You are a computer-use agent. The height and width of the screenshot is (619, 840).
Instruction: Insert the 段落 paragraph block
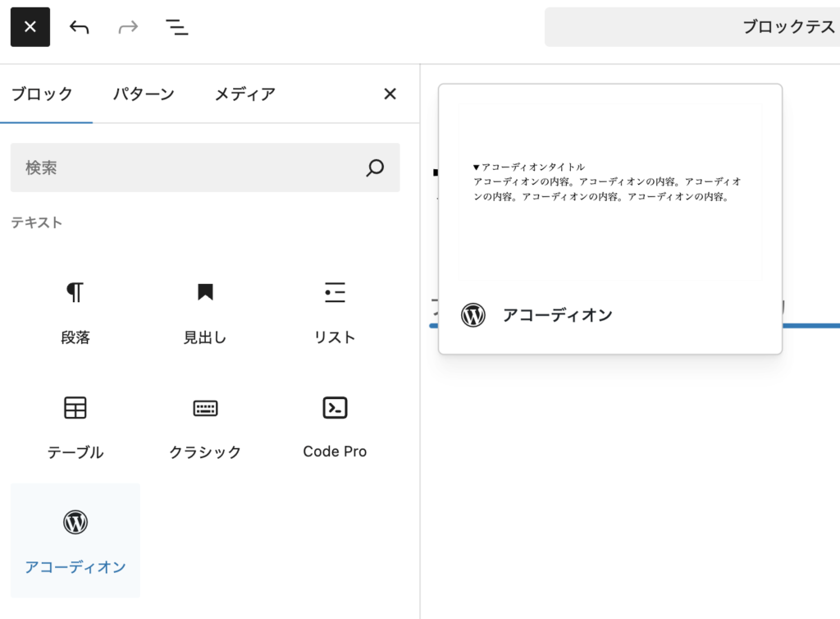(x=75, y=311)
